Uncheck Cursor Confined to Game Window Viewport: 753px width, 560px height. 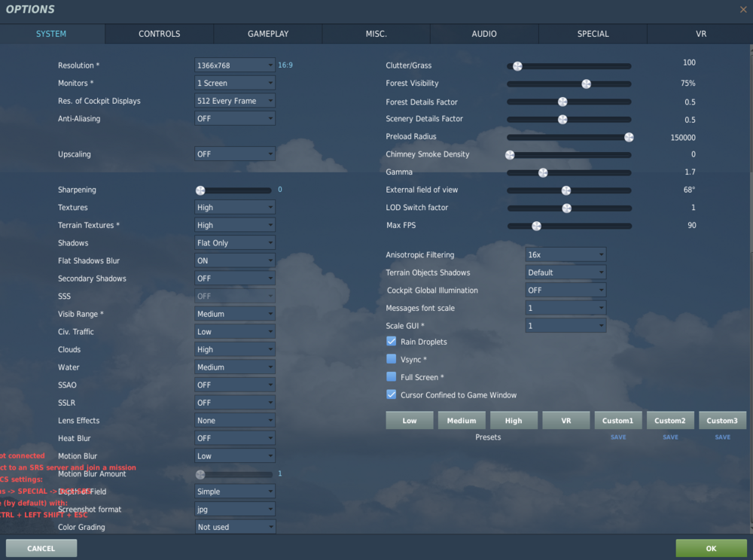click(x=392, y=394)
